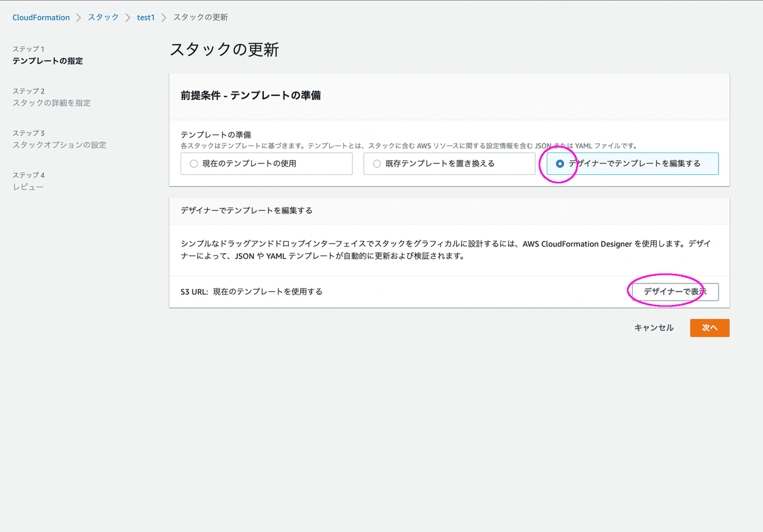
Task: Open the CloudFormation breadcrumb link
Action: click(41, 18)
